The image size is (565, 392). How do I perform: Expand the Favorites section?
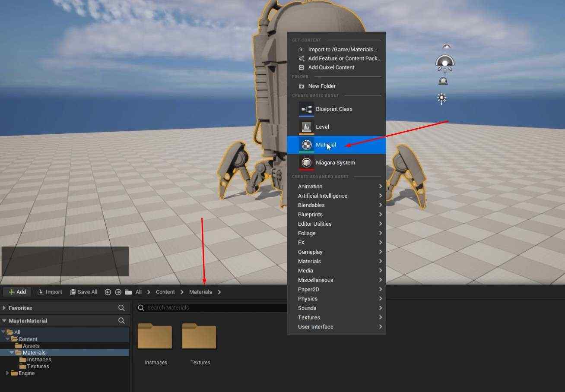click(x=4, y=308)
